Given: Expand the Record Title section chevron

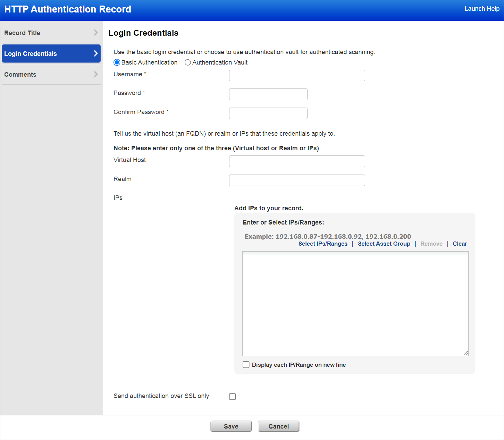Looking at the screenshot, I should pyautogui.click(x=96, y=33).
